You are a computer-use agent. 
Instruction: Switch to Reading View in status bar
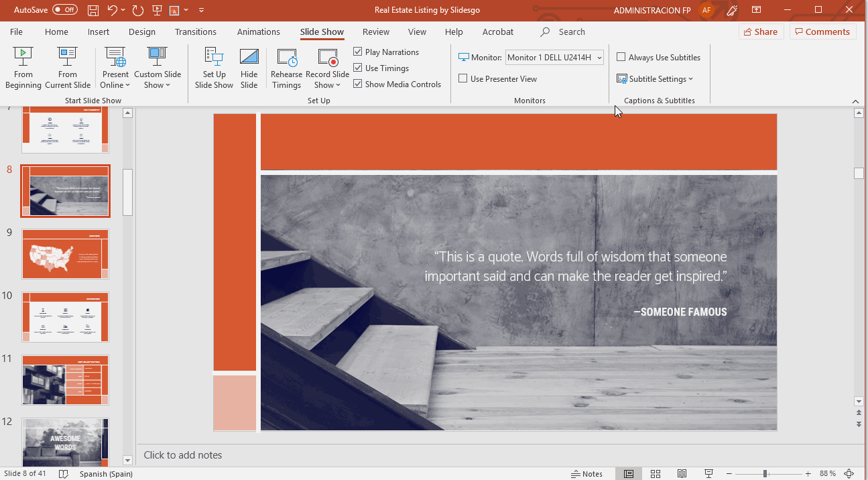click(682, 474)
